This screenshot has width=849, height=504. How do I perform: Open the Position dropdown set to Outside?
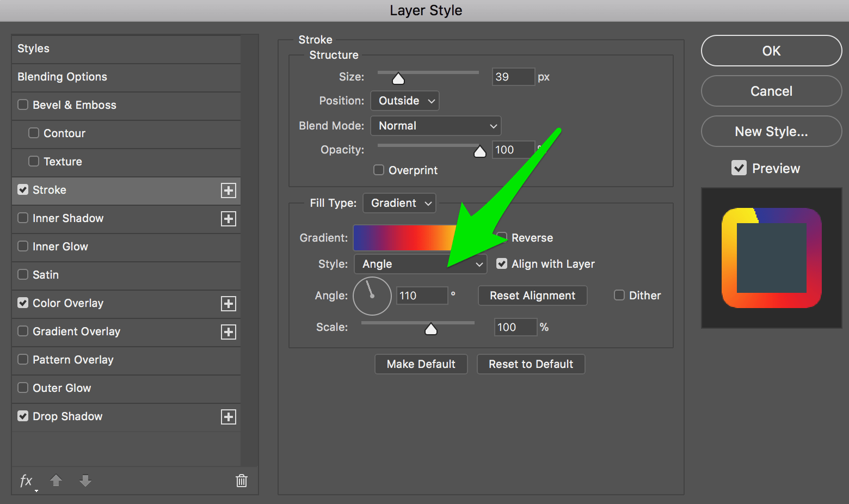(405, 101)
